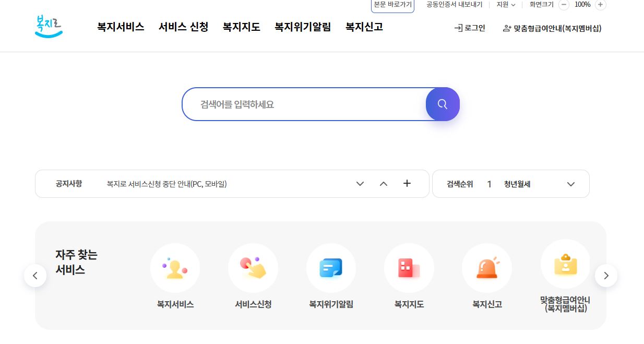The width and height of the screenshot is (644, 344).
Task: Open the 복지서비스 menu
Action: tap(120, 27)
